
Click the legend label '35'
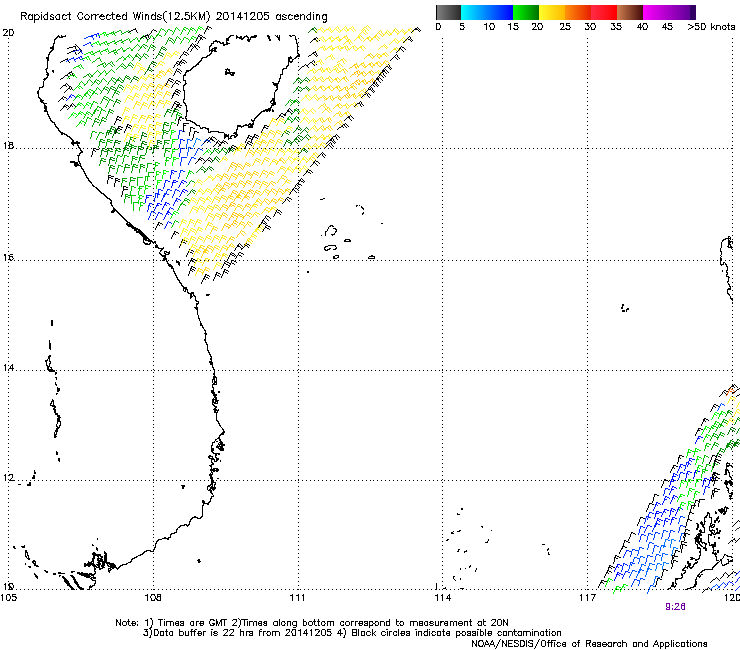(616, 27)
